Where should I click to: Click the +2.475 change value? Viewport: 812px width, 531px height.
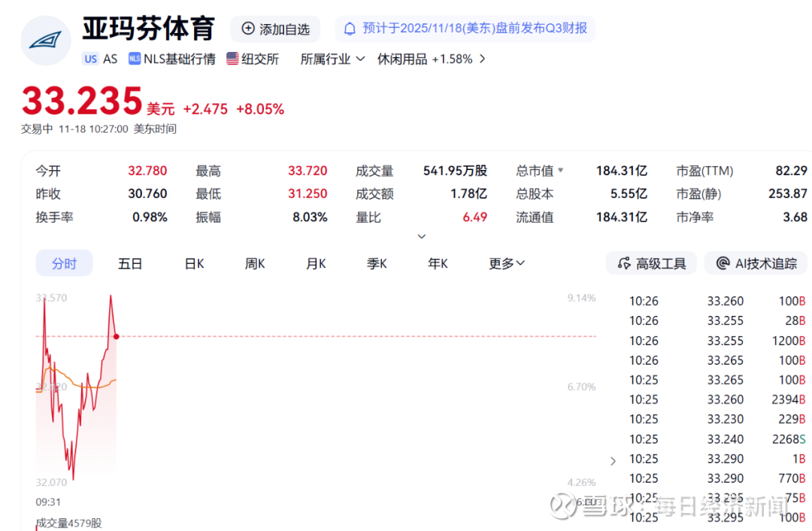pyautogui.click(x=205, y=109)
